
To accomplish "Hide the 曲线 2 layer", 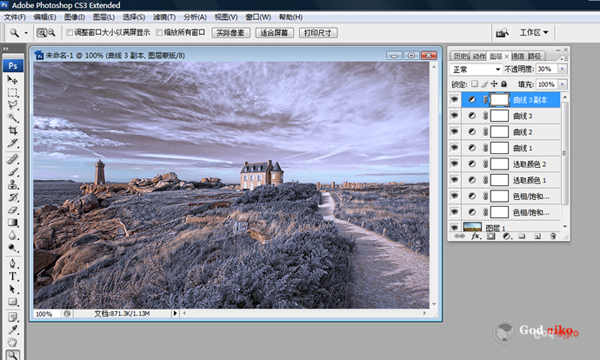I will [454, 132].
